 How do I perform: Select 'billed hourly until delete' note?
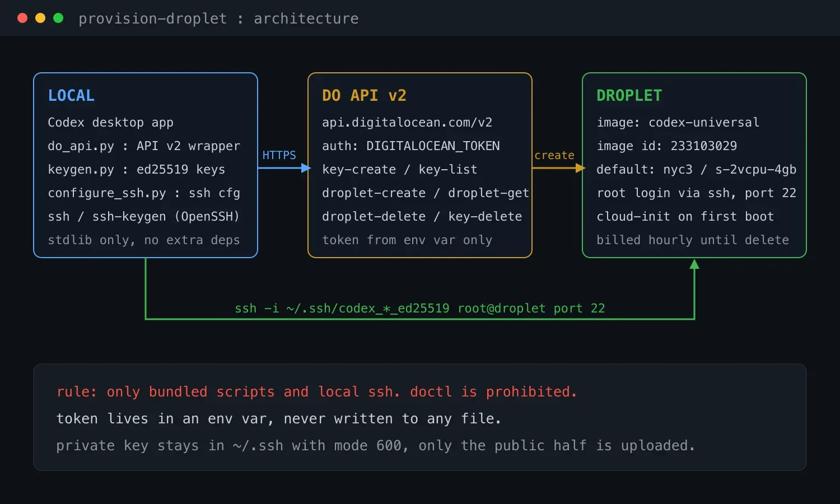click(693, 240)
